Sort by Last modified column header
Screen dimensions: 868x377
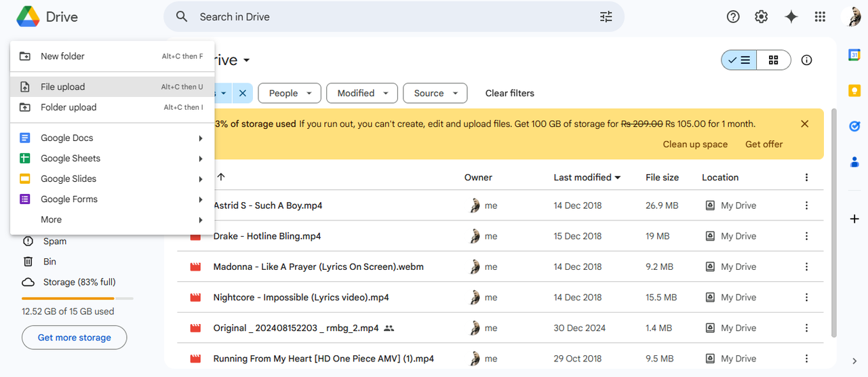587,178
